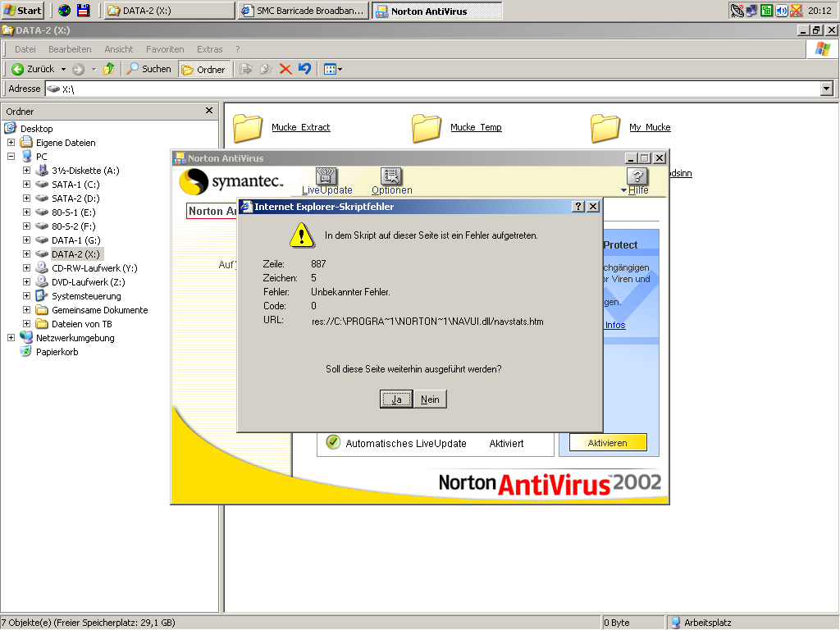Open the Favoriten menu
The height and width of the screenshot is (630, 840).
click(165, 49)
